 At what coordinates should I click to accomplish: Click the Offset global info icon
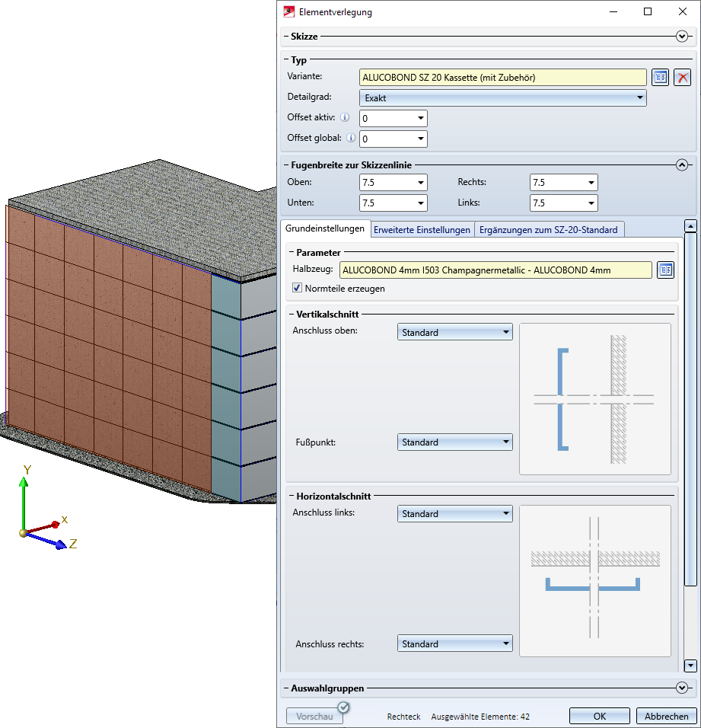[351, 139]
